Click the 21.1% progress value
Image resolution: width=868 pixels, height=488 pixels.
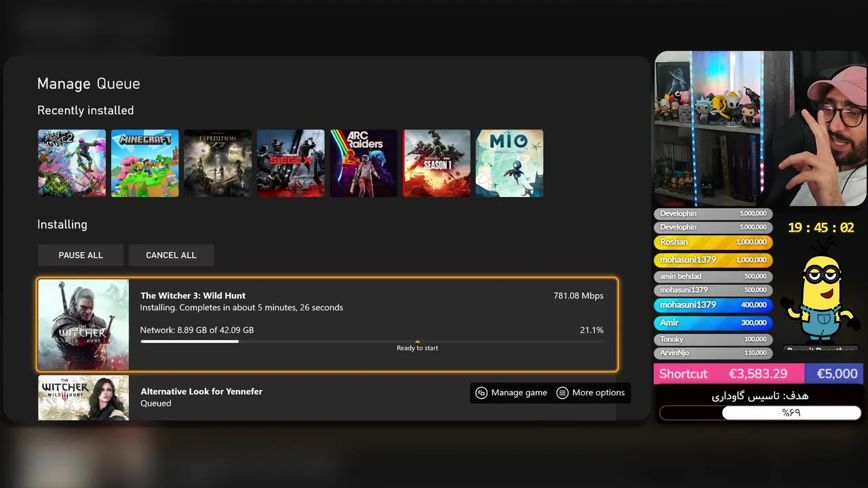591,330
